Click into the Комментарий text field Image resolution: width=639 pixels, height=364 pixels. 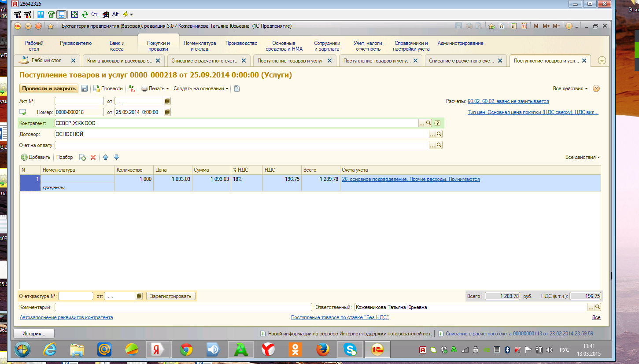click(x=183, y=307)
